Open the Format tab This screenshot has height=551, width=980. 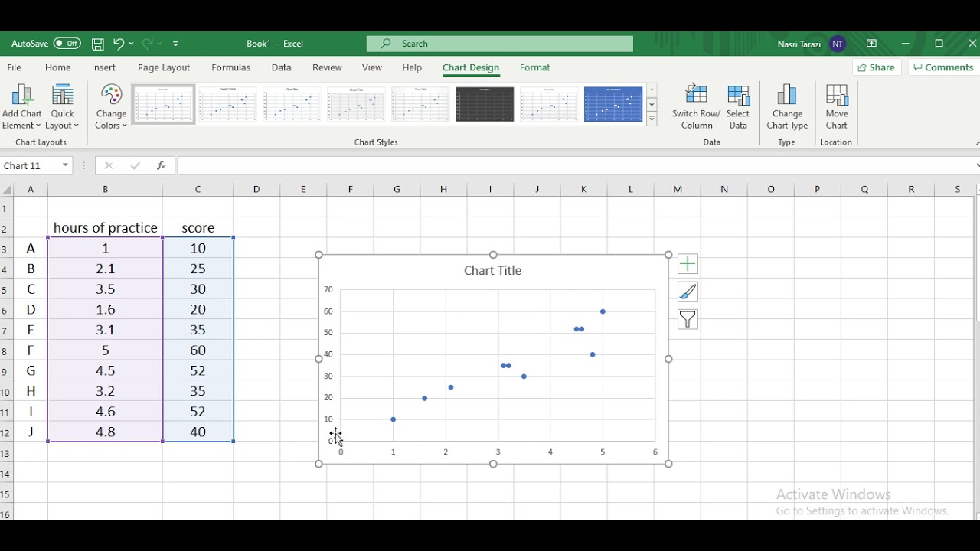tap(534, 67)
